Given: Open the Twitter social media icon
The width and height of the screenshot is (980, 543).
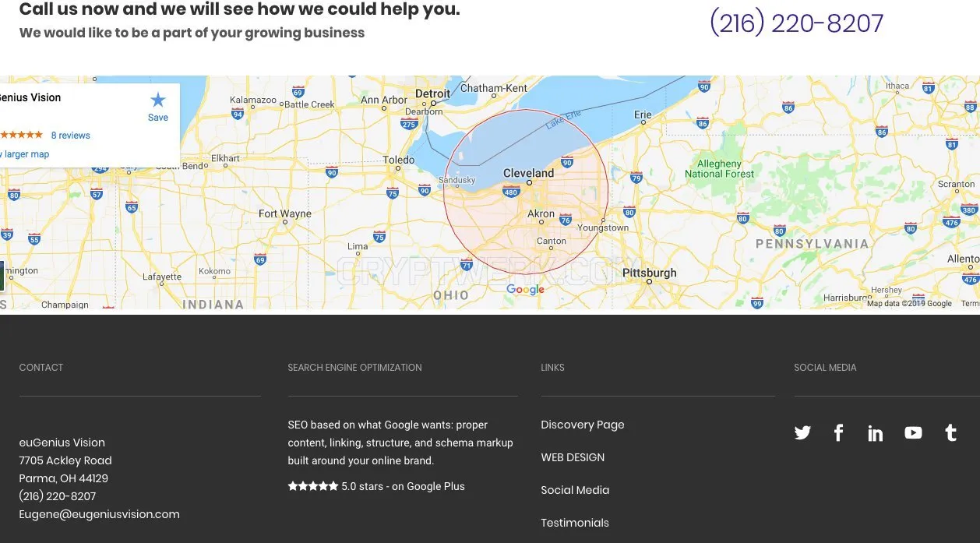Looking at the screenshot, I should (x=802, y=433).
